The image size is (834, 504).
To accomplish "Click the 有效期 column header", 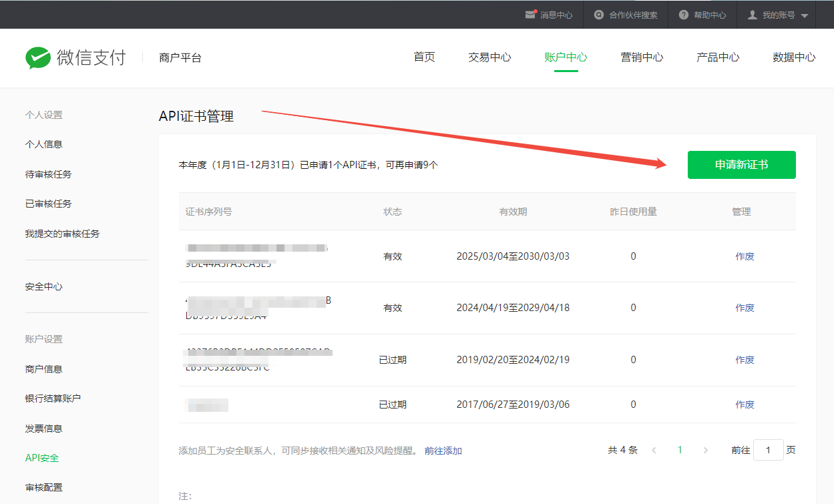I will point(513,212).
